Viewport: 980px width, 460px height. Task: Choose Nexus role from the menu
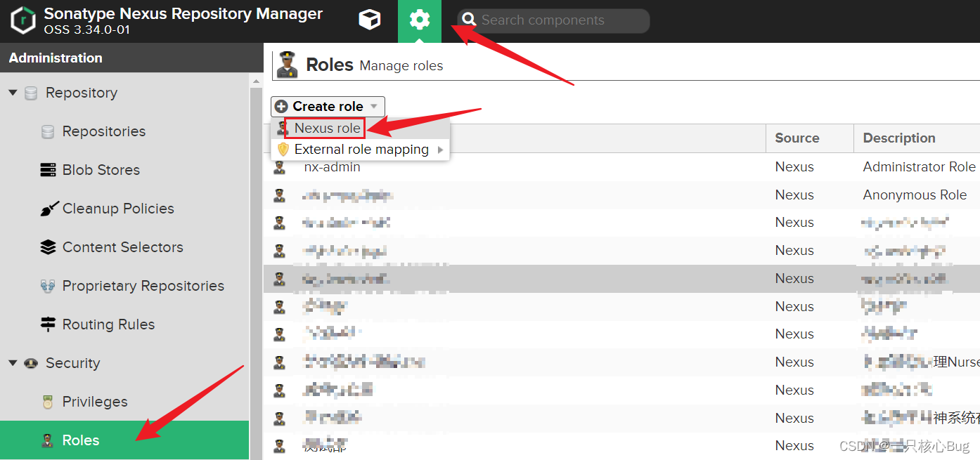(x=328, y=128)
